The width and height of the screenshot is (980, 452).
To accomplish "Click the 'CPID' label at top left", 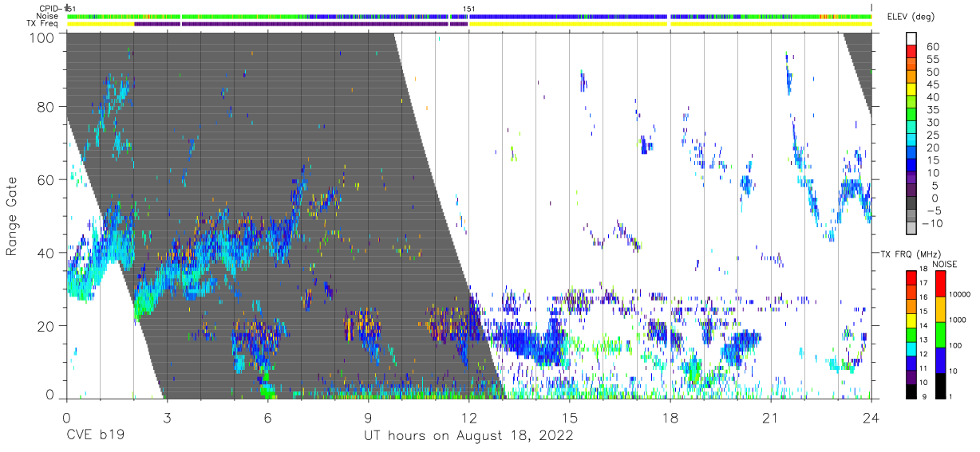I will (49, 9).
